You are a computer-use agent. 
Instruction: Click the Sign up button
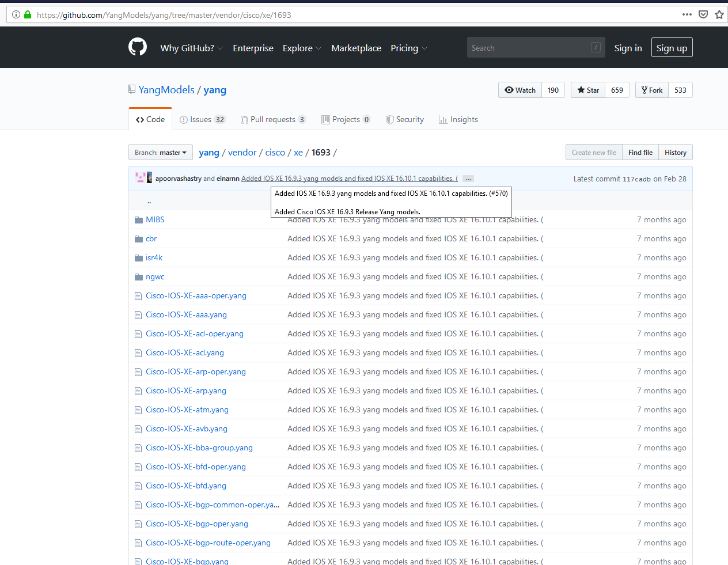672,48
